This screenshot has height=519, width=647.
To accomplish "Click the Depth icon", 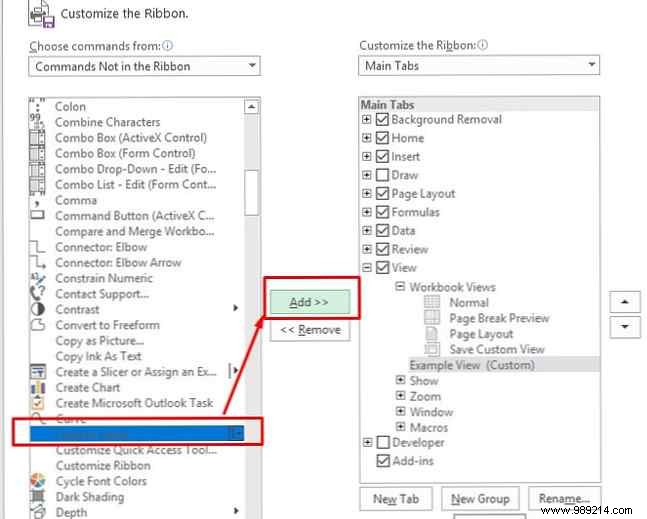I will coord(38,512).
